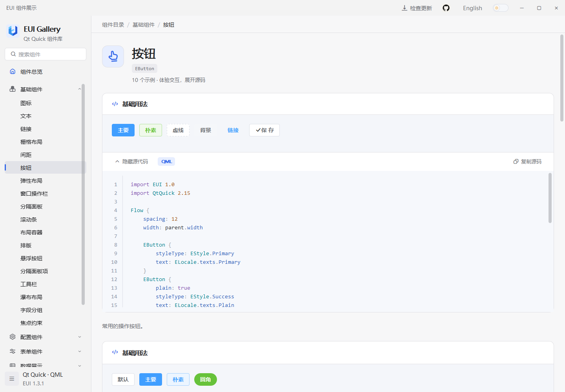The image size is (565, 392).
Task: Focus the component search field
Action: 46,54
